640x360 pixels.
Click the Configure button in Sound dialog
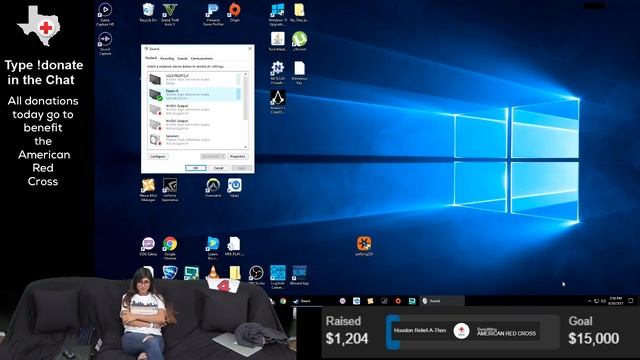click(158, 157)
